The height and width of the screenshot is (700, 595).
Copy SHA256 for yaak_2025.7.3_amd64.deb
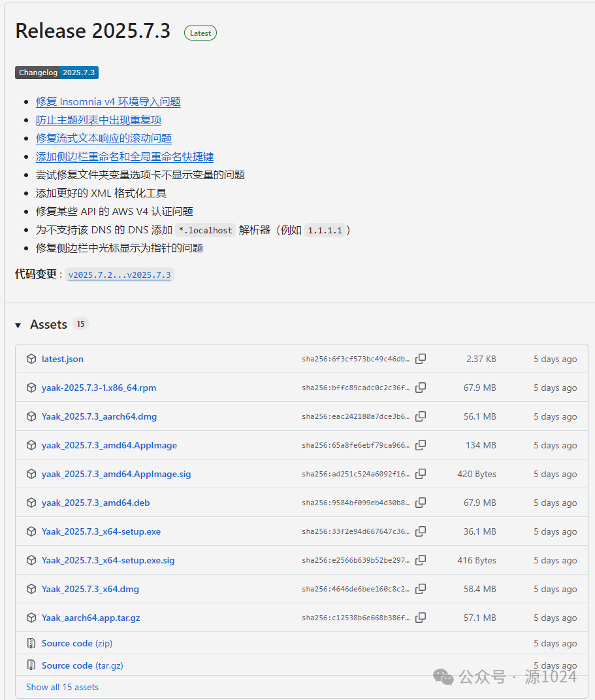[421, 503]
